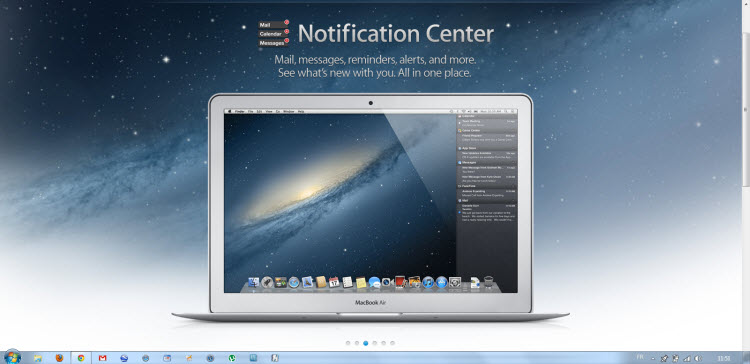Select the active third carousel dot
This screenshot has height=364, width=750.
[x=366, y=343]
